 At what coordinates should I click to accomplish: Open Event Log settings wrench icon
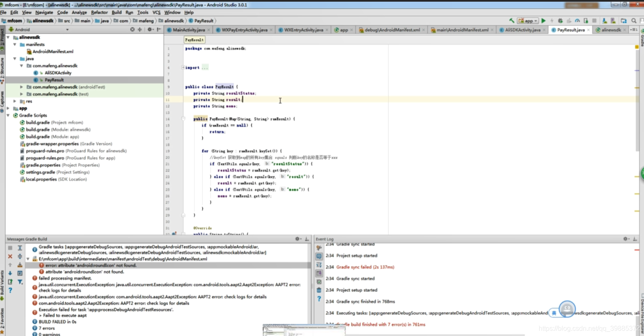point(319,247)
